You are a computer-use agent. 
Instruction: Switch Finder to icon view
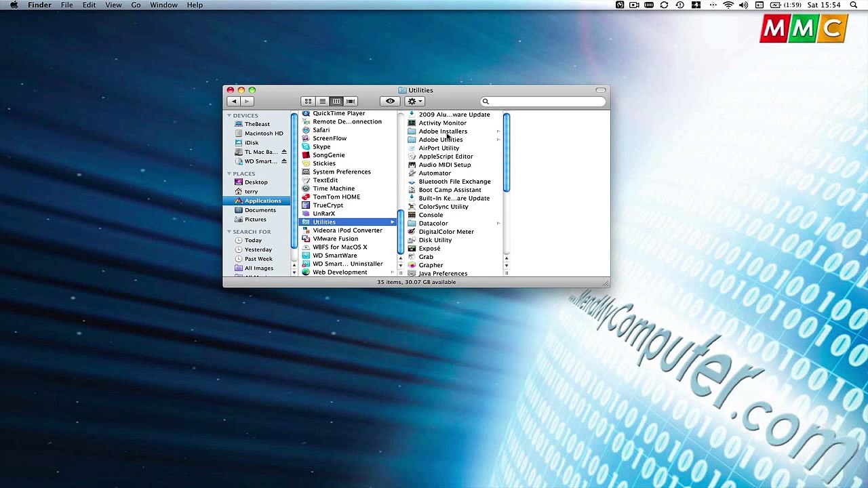[x=308, y=102]
